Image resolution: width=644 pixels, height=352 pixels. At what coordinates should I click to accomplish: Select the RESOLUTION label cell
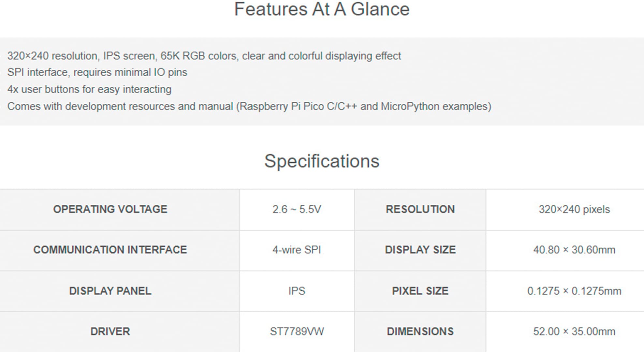[420, 209]
